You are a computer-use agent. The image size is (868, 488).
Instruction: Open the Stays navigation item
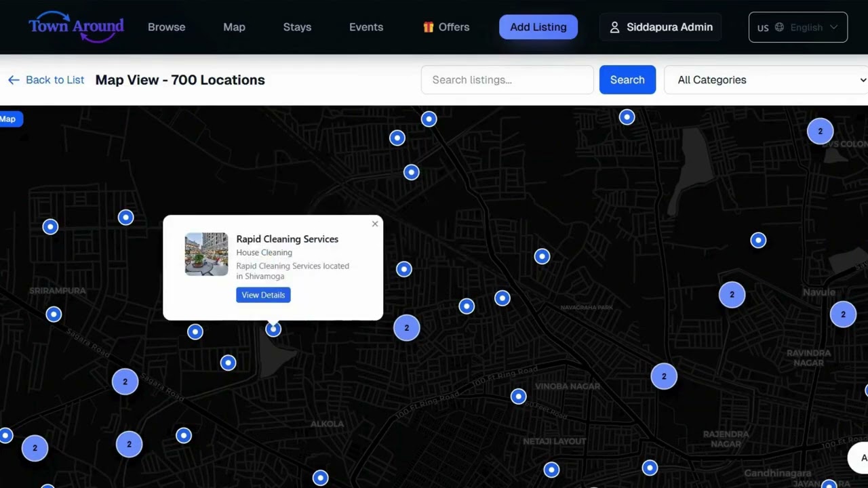point(297,27)
